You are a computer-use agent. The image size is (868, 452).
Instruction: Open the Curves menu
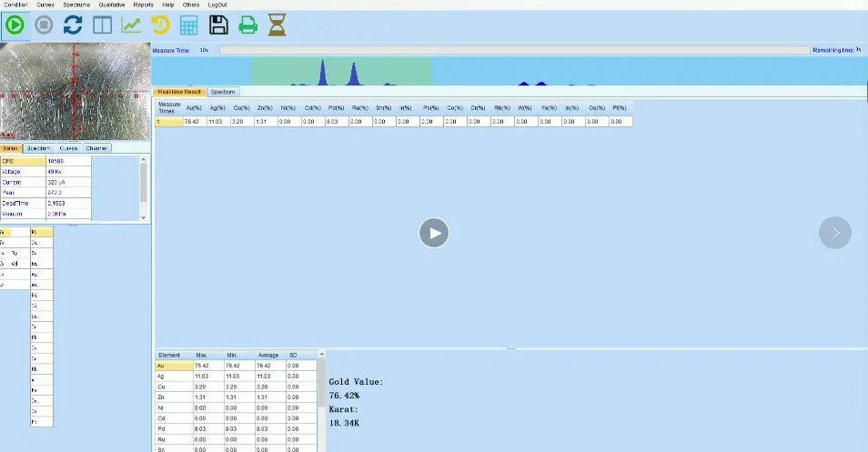pyautogui.click(x=45, y=5)
